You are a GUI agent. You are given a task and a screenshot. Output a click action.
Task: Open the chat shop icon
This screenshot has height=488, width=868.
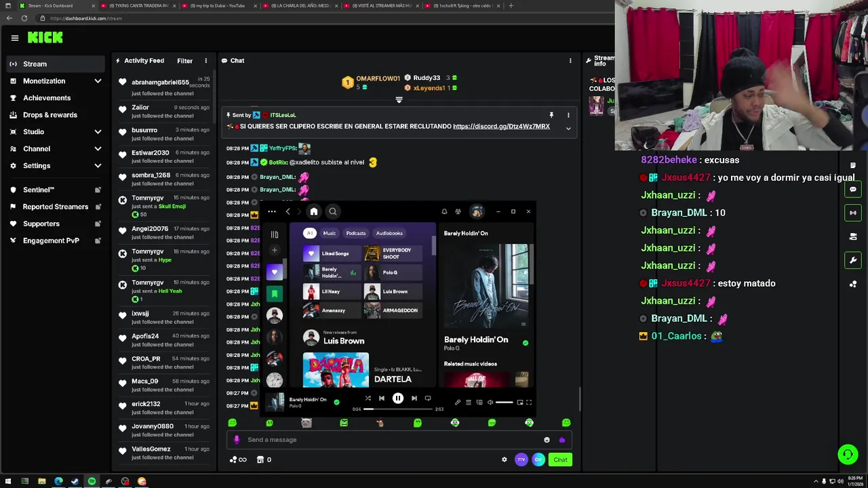[x=260, y=460]
